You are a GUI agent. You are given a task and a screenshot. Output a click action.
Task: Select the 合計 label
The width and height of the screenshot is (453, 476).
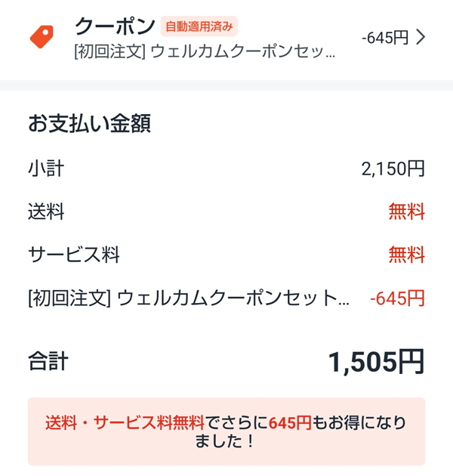48,361
